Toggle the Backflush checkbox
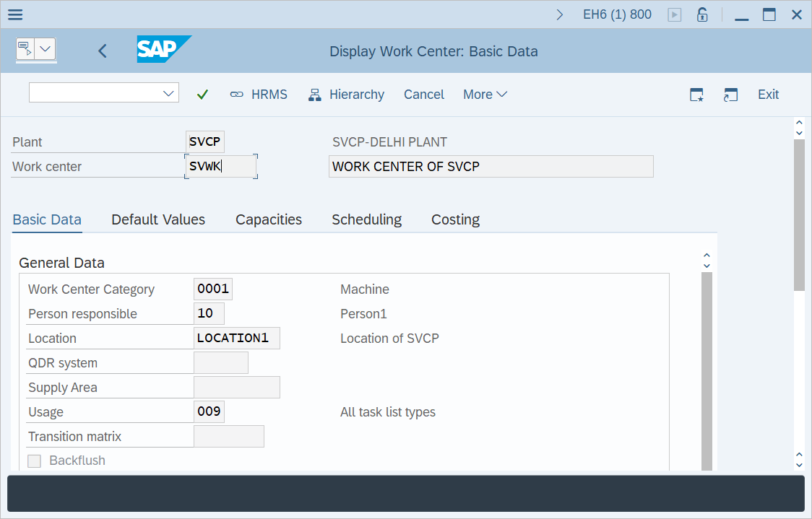Viewport: 812px width, 519px height. [x=34, y=461]
